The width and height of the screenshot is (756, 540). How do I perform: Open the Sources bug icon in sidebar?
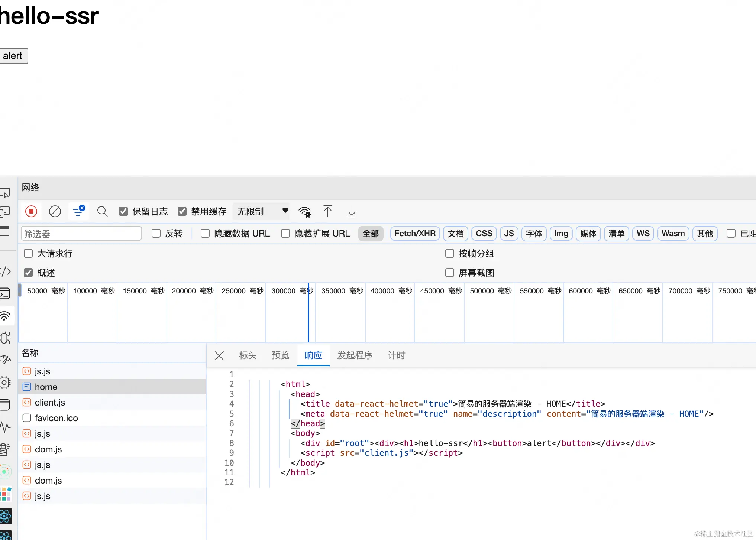[5, 338]
